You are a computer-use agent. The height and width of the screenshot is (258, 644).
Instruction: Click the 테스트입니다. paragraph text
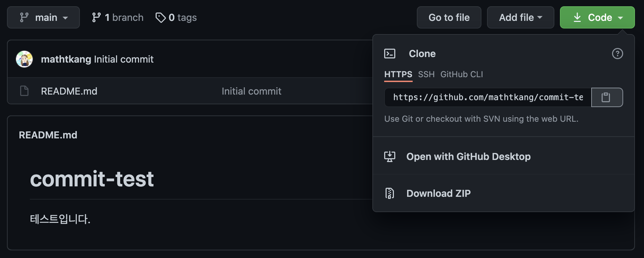[x=60, y=219]
